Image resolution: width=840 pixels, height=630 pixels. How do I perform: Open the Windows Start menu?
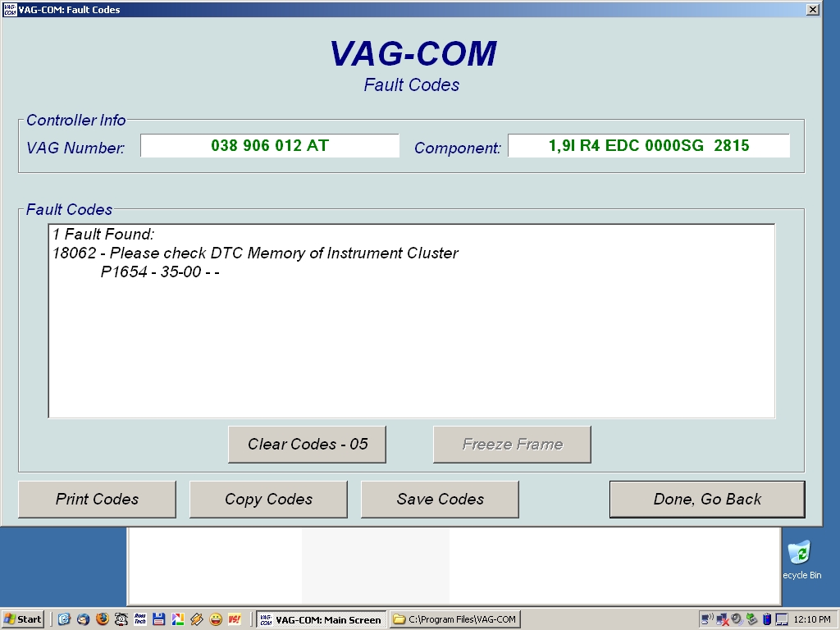tap(22, 619)
